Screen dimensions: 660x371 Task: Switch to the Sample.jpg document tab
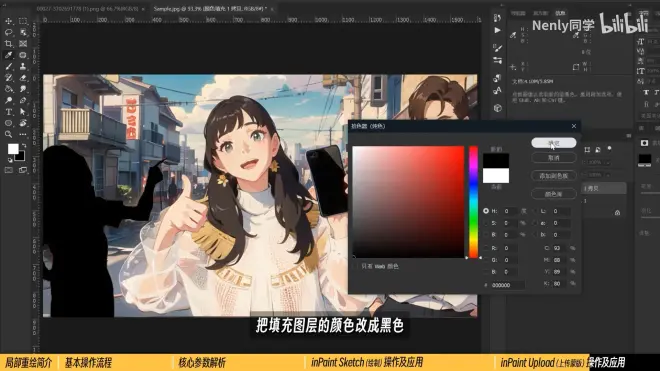[x=210, y=8]
